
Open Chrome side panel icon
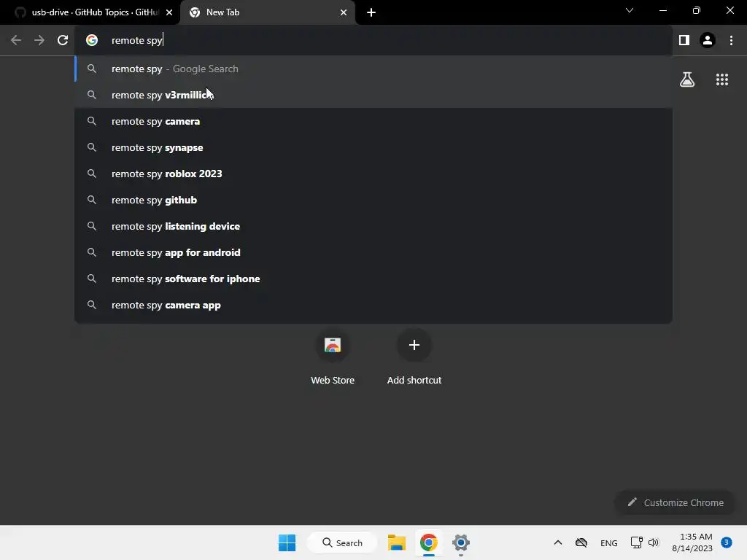point(684,40)
